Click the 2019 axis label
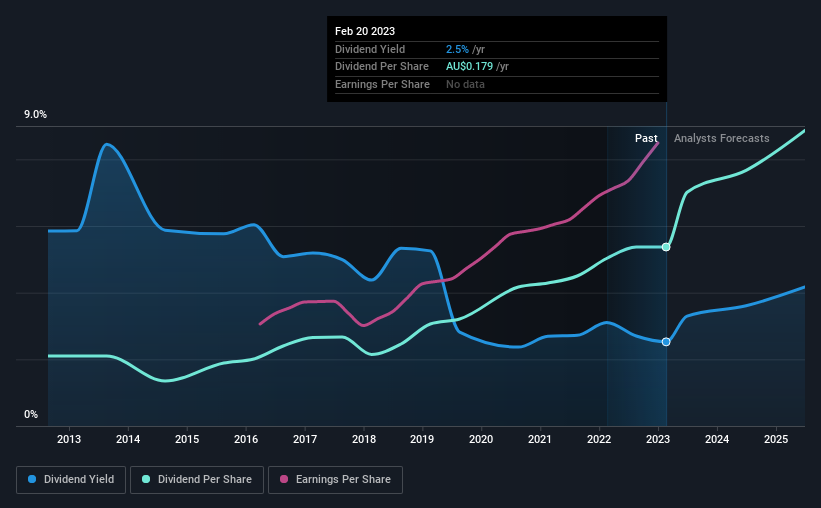The image size is (821, 508). [x=422, y=439]
